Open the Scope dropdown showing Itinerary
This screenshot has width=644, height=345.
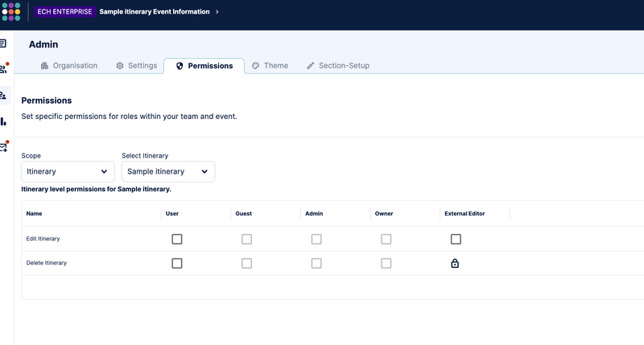tap(68, 171)
